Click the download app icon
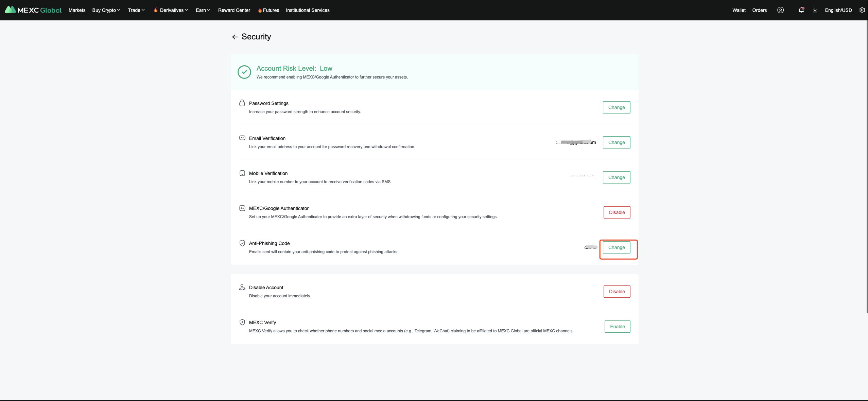 (815, 10)
